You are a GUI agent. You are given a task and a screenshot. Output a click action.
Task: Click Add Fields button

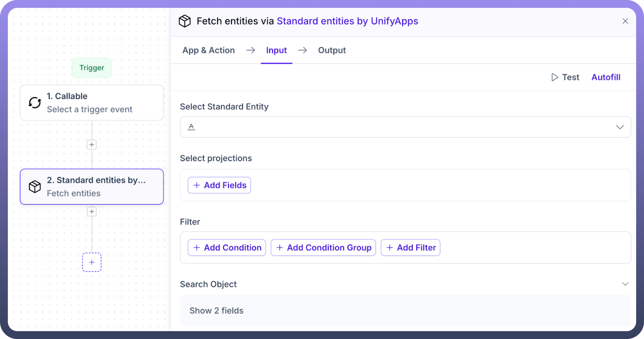[219, 185]
